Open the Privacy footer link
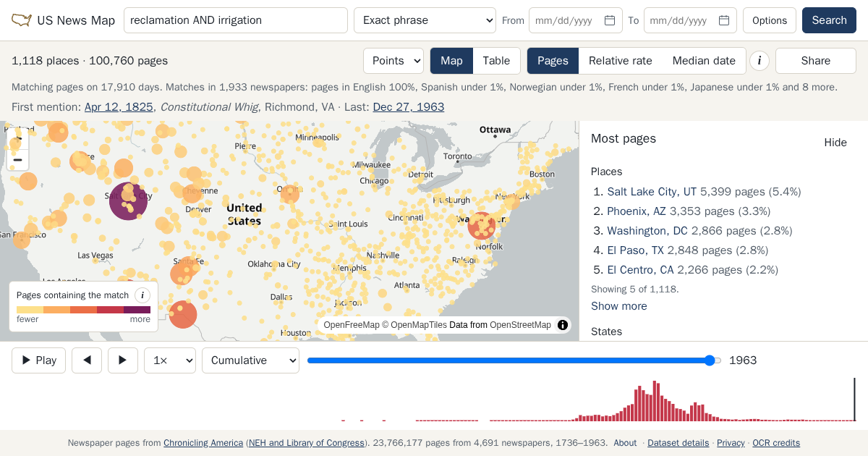Viewport: 868px width, 456px height. 731,443
